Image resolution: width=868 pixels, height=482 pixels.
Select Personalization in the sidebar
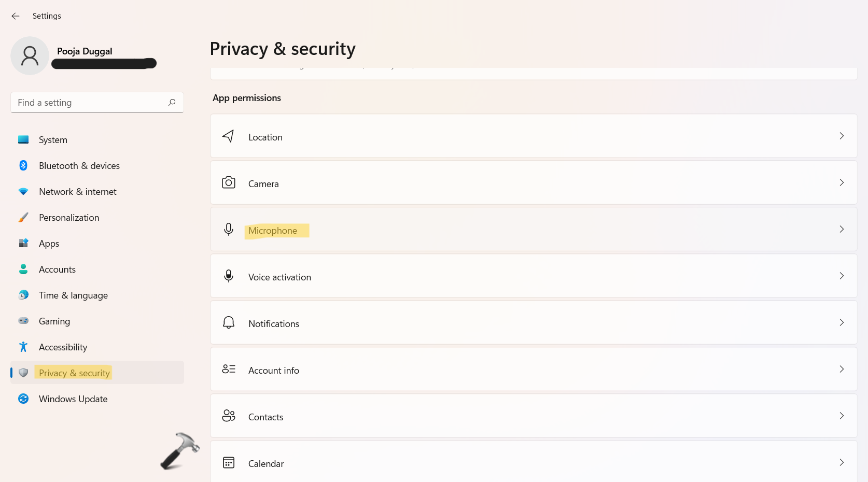pyautogui.click(x=69, y=218)
